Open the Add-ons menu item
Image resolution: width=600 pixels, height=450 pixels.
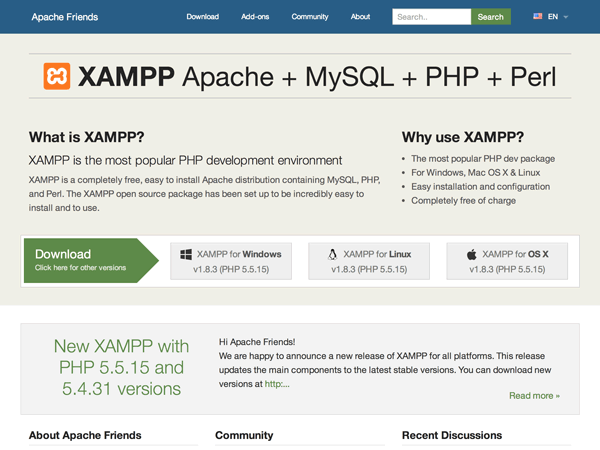(x=255, y=17)
